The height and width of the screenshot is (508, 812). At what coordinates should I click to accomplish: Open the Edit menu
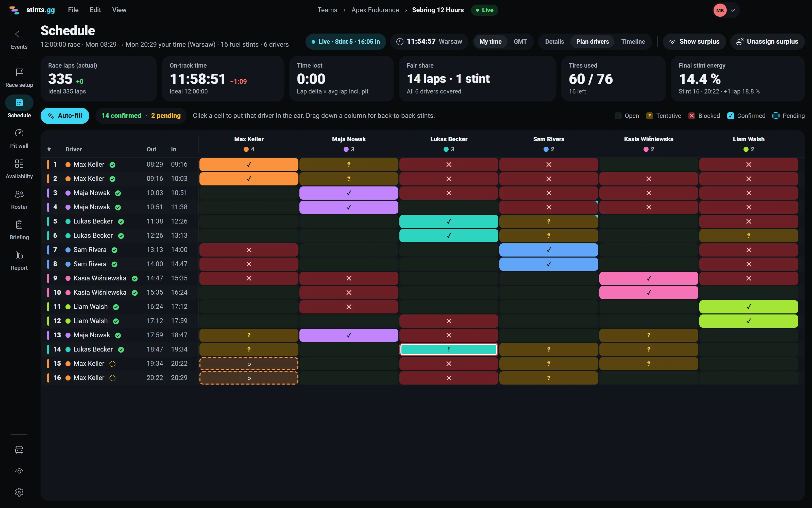tap(95, 10)
